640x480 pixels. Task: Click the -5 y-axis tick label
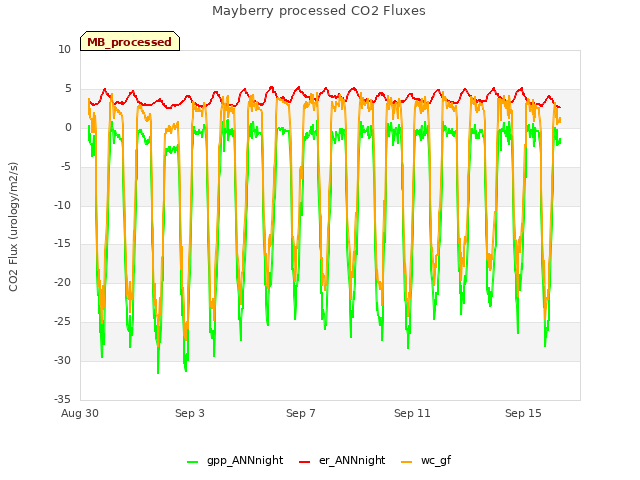coord(65,167)
